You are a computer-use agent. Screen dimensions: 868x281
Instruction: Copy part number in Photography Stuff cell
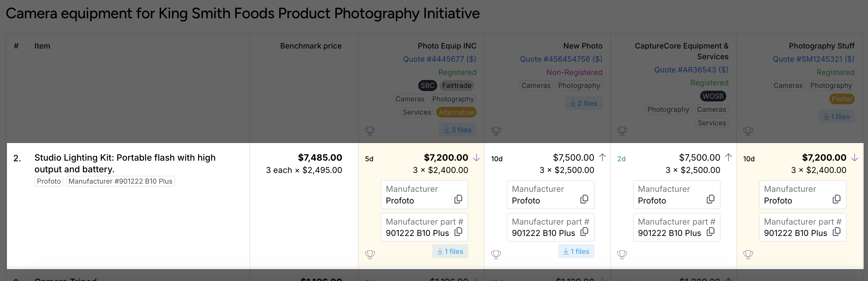pos(836,232)
